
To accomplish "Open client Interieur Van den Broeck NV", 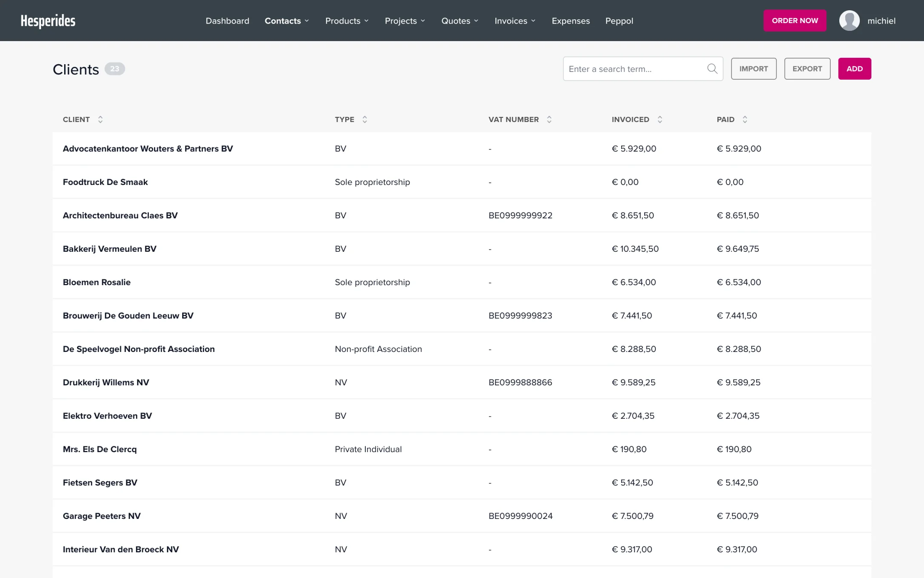I will [121, 549].
